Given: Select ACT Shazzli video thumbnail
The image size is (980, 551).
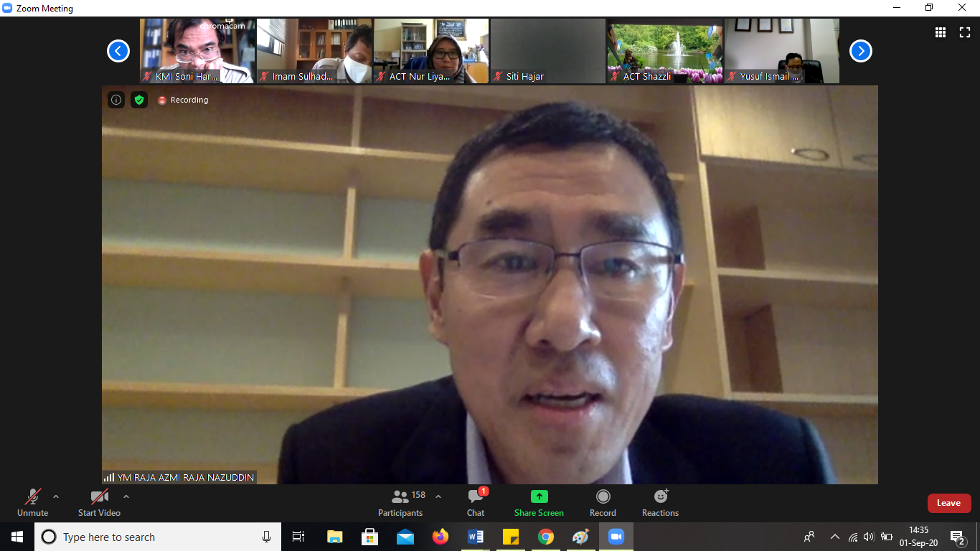Looking at the screenshot, I should coord(665,51).
